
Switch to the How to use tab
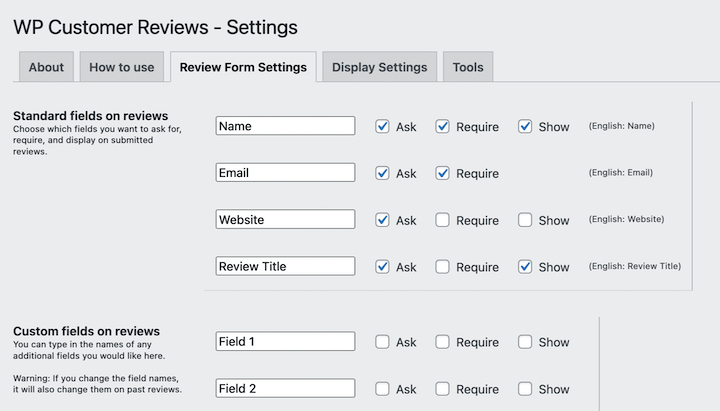122,67
